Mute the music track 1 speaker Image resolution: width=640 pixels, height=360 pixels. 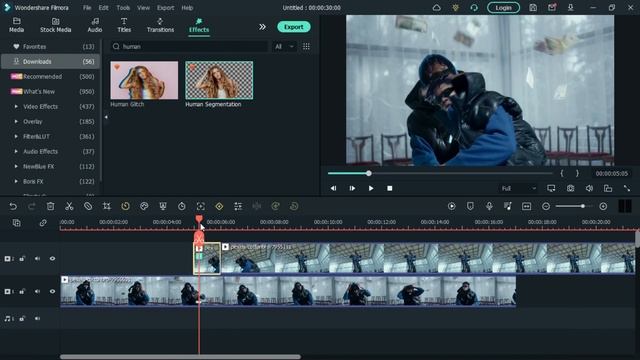pyautogui.click(x=37, y=318)
